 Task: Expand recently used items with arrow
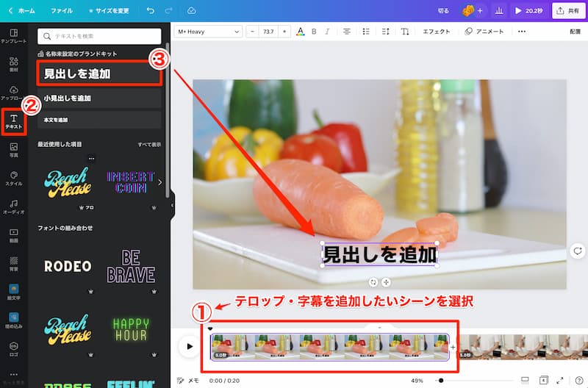coord(160,182)
